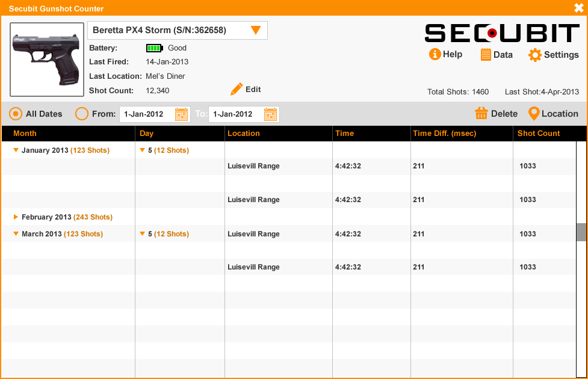Click the table's vertical scrollbar thumb
This screenshot has width=588, height=379.
(581, 232)
